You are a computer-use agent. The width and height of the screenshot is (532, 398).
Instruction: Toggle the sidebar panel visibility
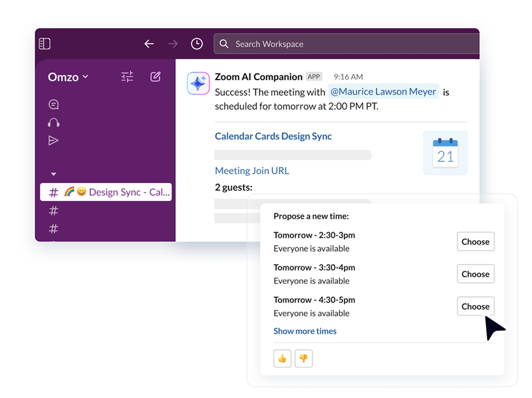tap(44, 43)
